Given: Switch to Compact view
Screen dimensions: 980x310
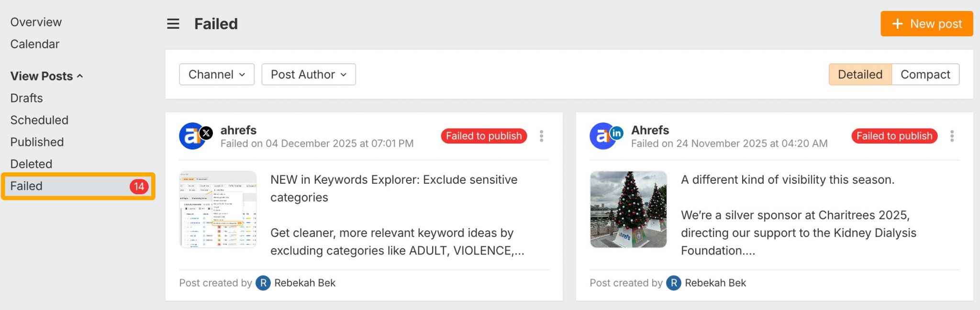Looking at the screenshot, I should pos(925,74).
